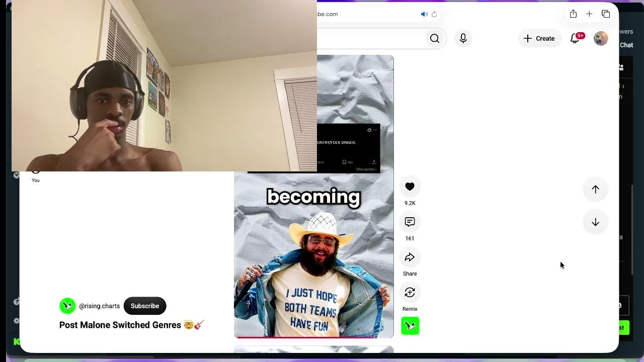The image size is (644, 362).
Task: Reload the page in Safari
Action: click(x=434, y=14)
